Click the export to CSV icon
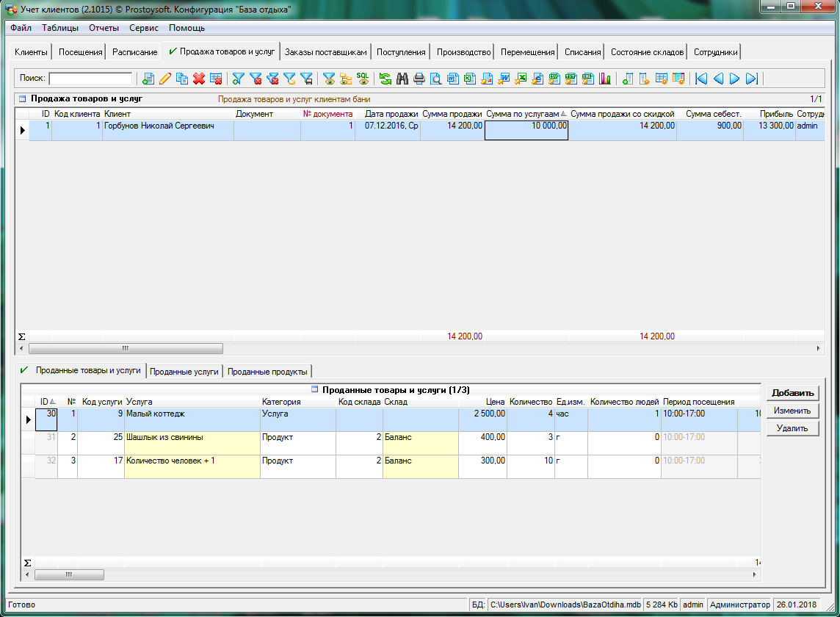Image resolution: width=840 pixels, height=617 pixels. pyautogui.click(x=554, y=79)
